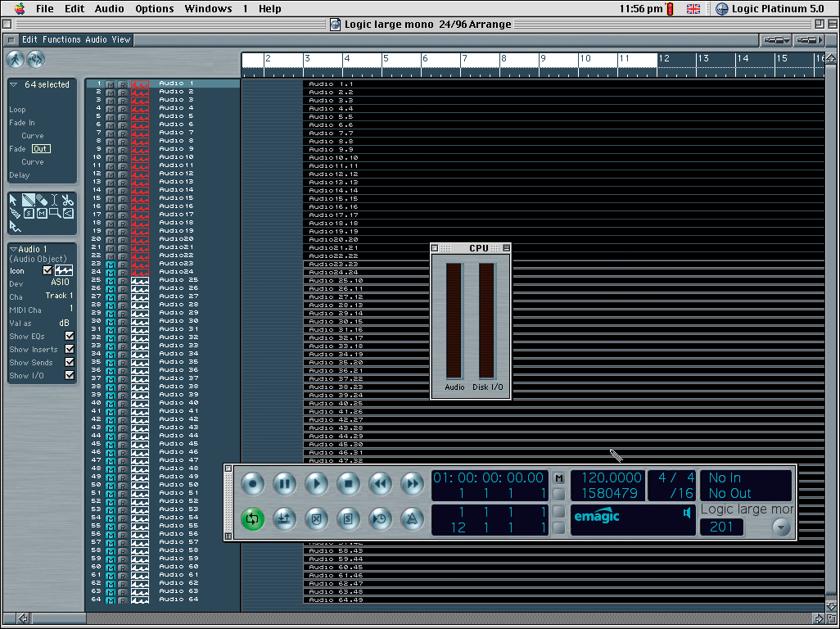Open the Arrange window's local Audio menu

(96, 39)
